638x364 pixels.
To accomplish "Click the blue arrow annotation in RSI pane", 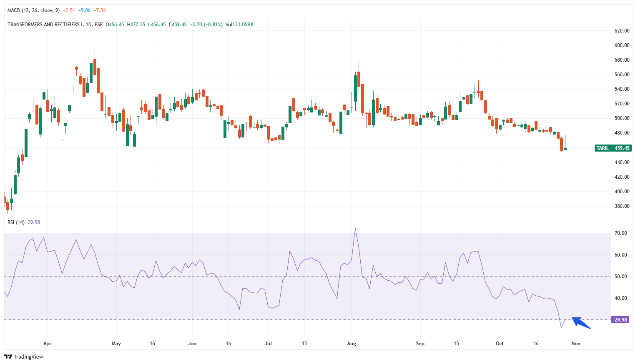I will coord(581,323).
